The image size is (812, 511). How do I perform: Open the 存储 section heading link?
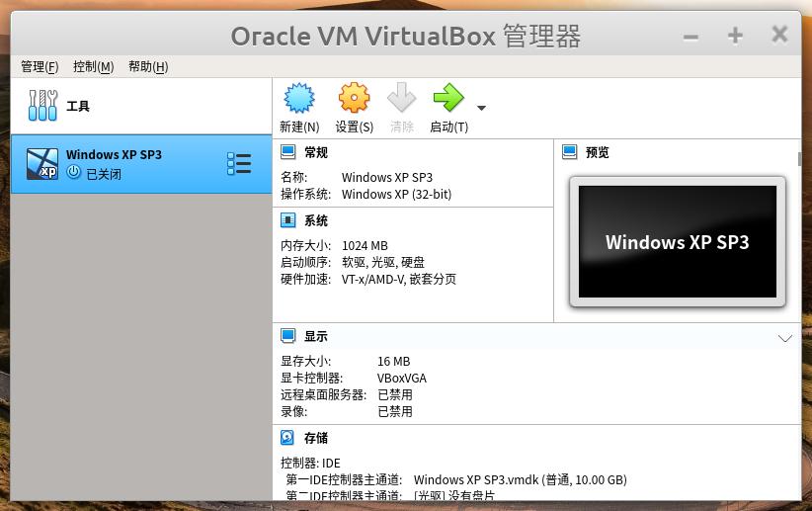316,438
